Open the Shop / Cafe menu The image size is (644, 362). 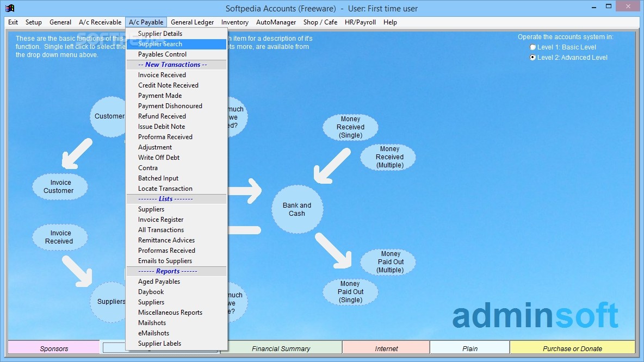pyautogui.click(x=320, y=22)
